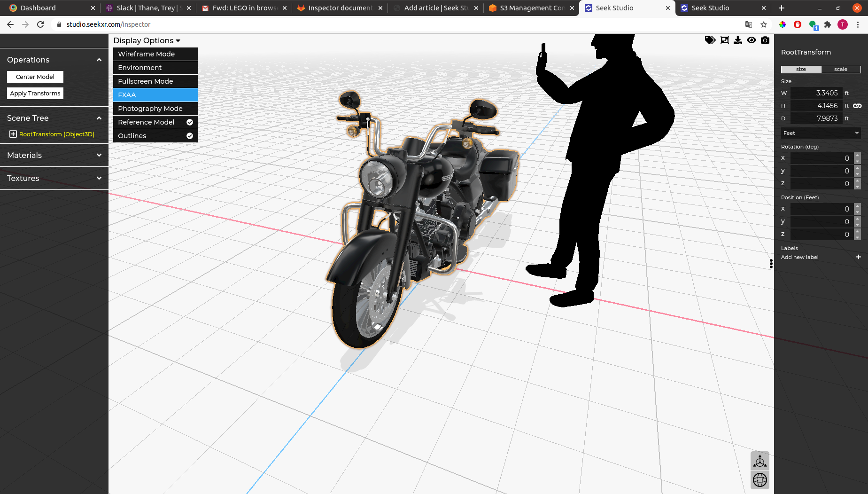This screenshot has width=868, height=494.
Task: Select Photography Mode option
Action: click(x=155, y=109)
